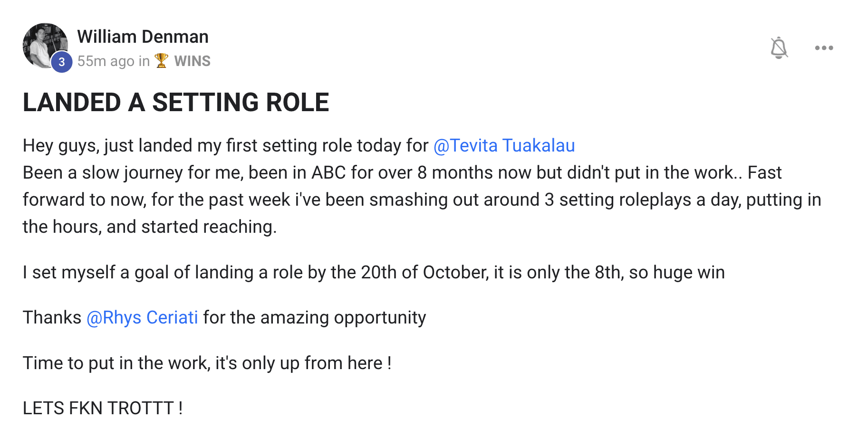Open the @Tevita Tuakalau mention
868x438 pixels.
tap(504, 145)
